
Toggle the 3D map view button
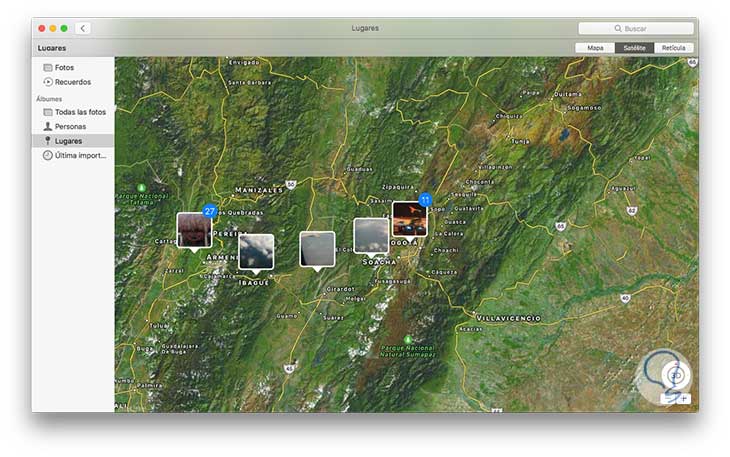coord(676,375)
